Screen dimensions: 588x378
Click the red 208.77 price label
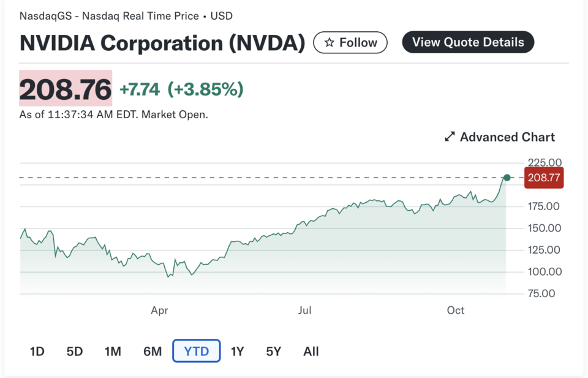543,178
